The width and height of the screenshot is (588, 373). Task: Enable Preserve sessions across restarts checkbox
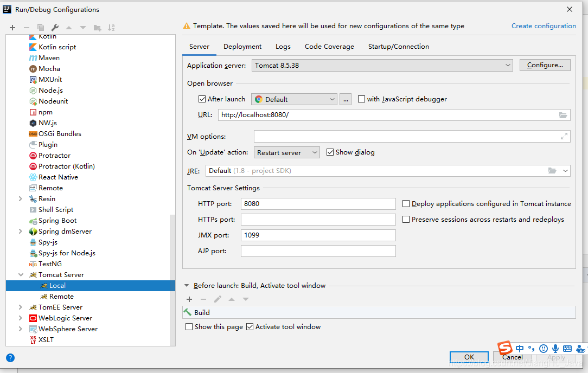pos(406,220)
